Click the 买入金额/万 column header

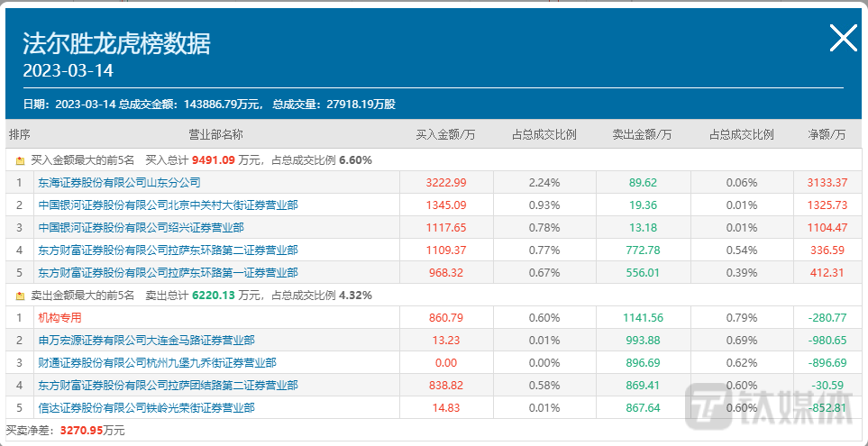[x=445, y=134]
